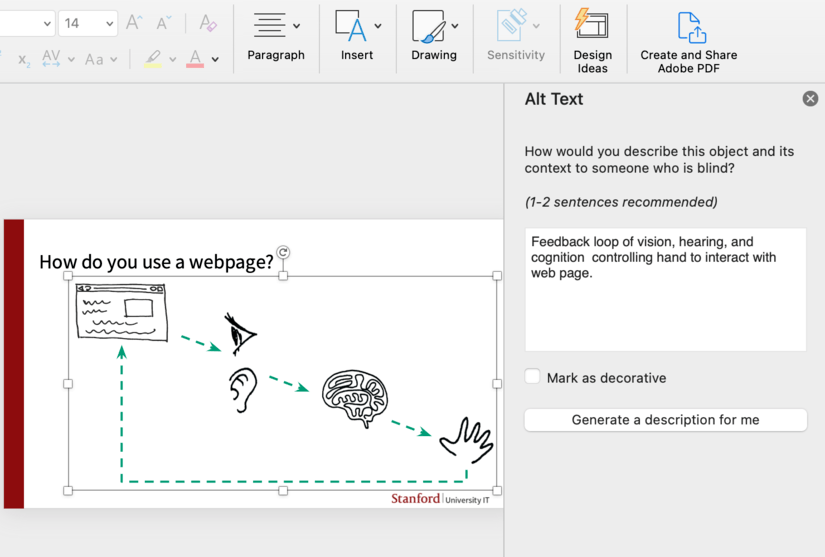
Task: Open the Paragraph alignment icon
Action: [x=269, y=25]
